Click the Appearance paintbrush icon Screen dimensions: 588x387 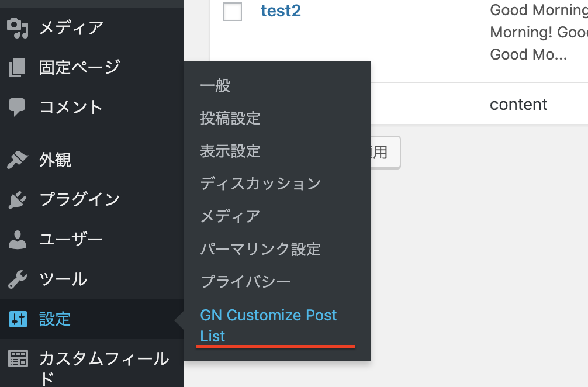(18, 160)
